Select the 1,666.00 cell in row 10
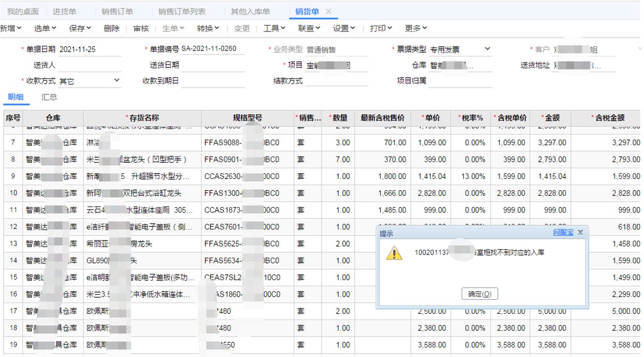The width and height of the screenshot is (644, 357). point(383,193)
